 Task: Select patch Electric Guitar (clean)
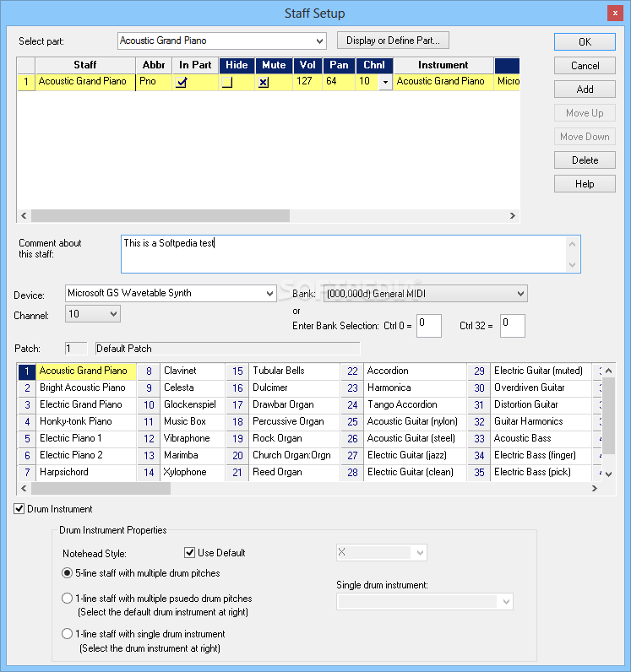coord(415,472)
